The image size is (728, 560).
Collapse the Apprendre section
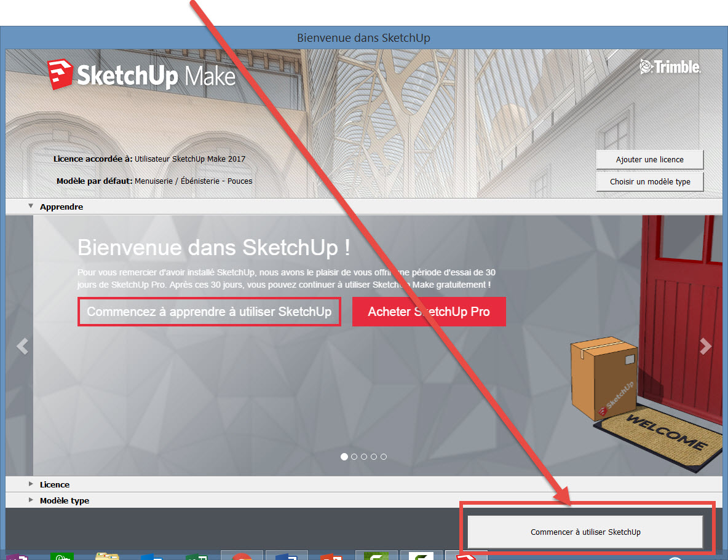click(x=31, y=207)
